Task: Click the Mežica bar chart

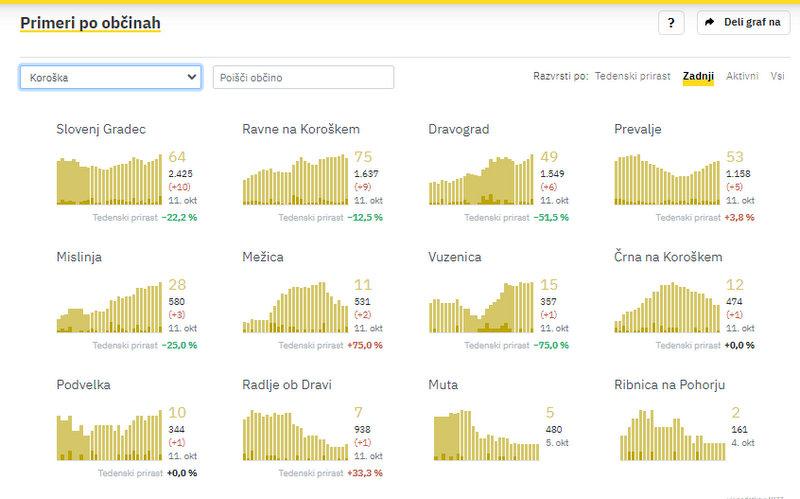Action: pyautogui.click(x=295, y=306)
